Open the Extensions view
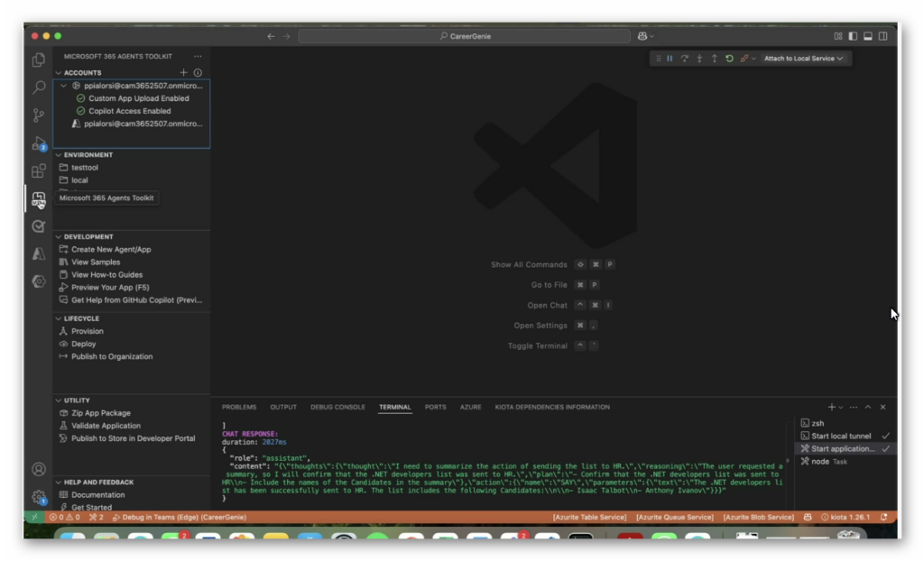Image resolution: width=924 pixels, height=561 pixels. 39,170
